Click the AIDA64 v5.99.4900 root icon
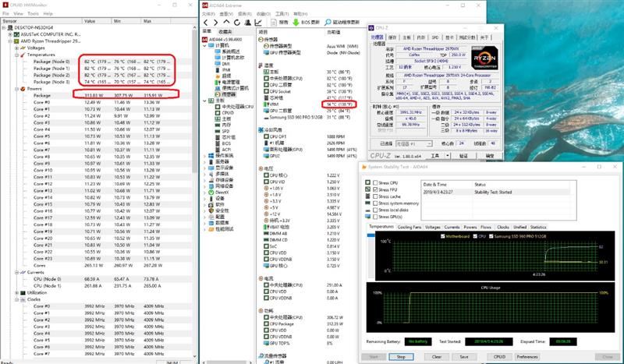Viewport: 624px width, 364px height. pyautogui.click(x=205, y=40)
